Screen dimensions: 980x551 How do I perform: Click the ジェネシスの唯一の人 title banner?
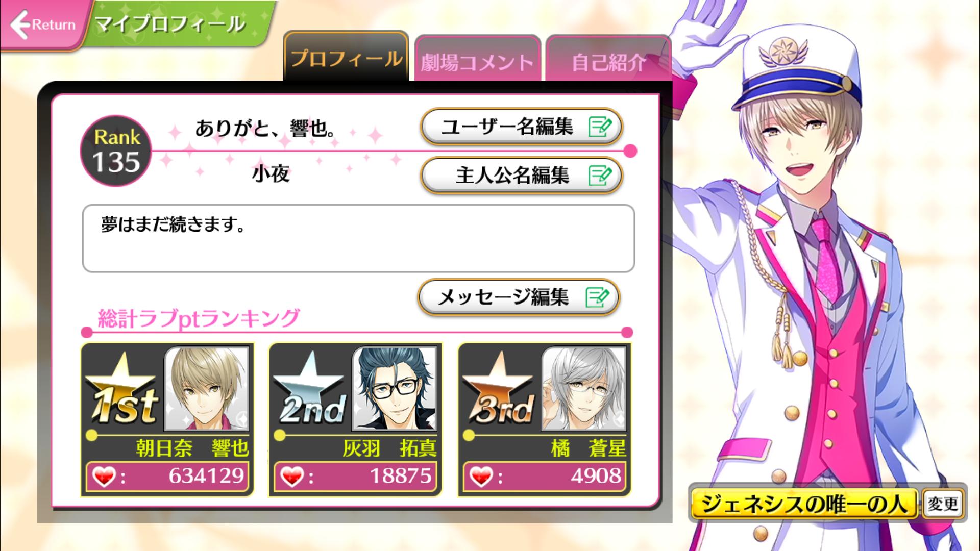(x=804, y=504)
